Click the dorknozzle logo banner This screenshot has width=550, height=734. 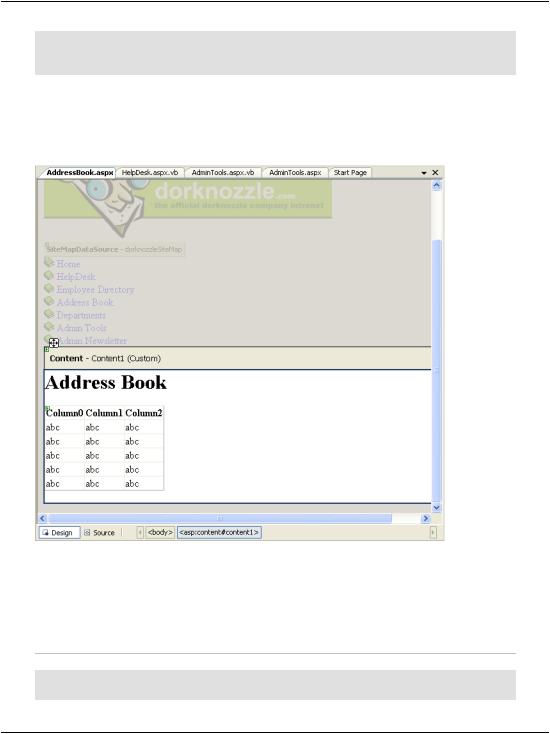click(188, 199)
